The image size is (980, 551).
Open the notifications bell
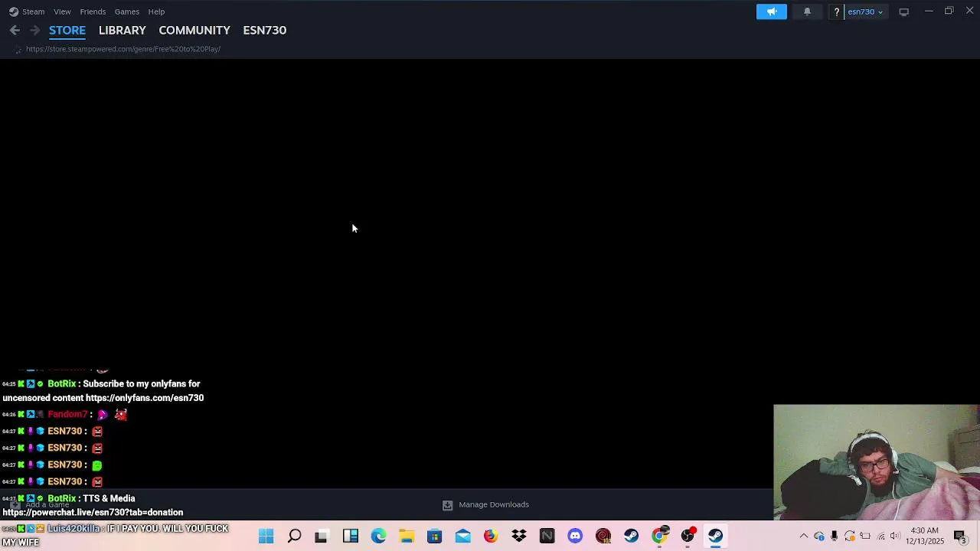807,11
